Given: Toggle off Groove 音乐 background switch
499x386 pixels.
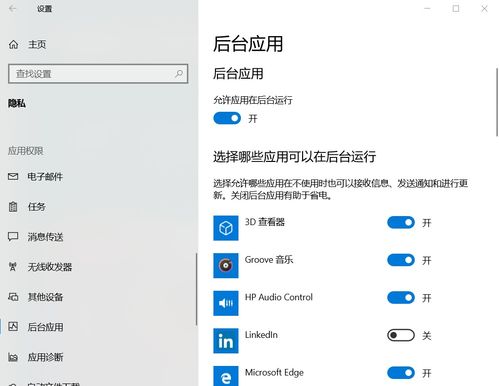Looking at the screenshot, I should pyautogui.click(x=401, y=260).
